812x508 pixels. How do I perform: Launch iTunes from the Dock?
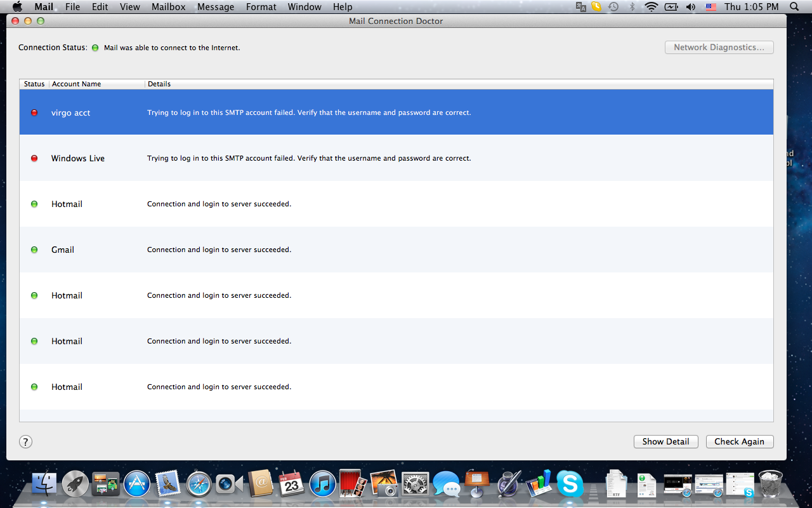point(323,485)
